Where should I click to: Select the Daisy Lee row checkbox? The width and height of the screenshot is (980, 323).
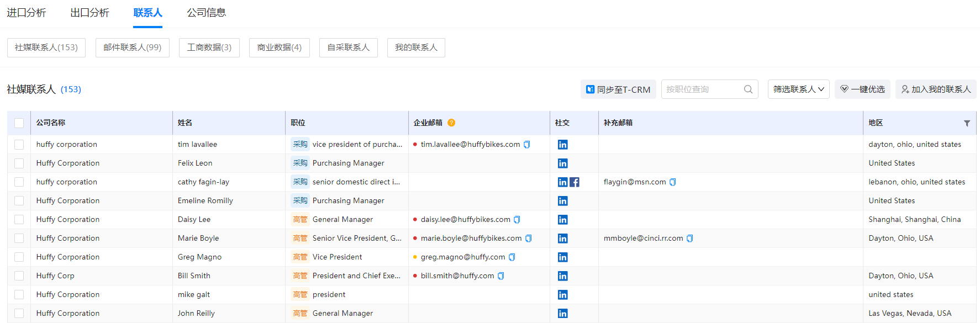(19, 220)
